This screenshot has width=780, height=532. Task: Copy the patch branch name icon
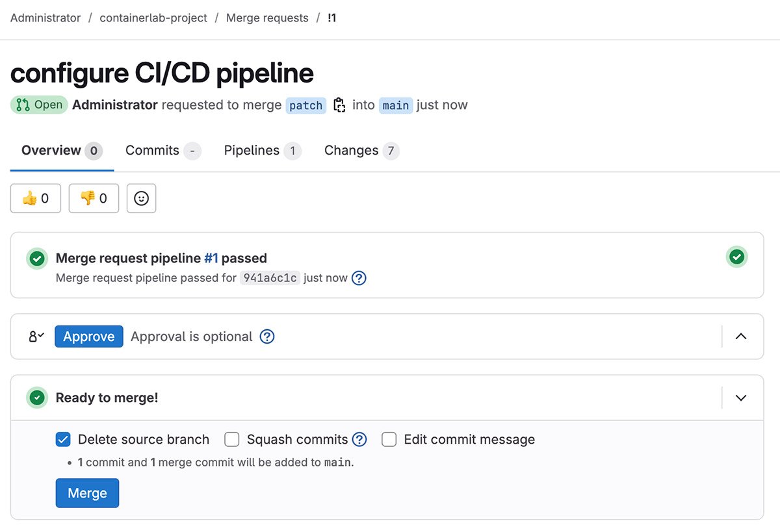339,105
